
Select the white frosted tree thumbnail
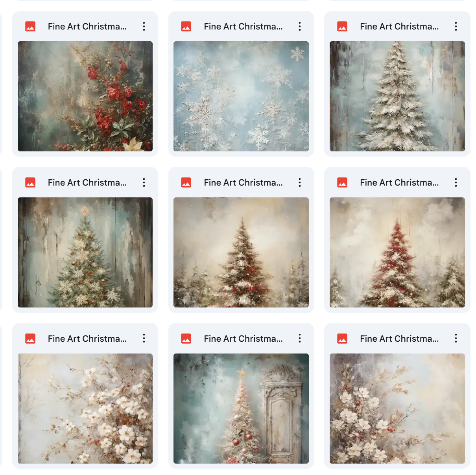[397, 96]
